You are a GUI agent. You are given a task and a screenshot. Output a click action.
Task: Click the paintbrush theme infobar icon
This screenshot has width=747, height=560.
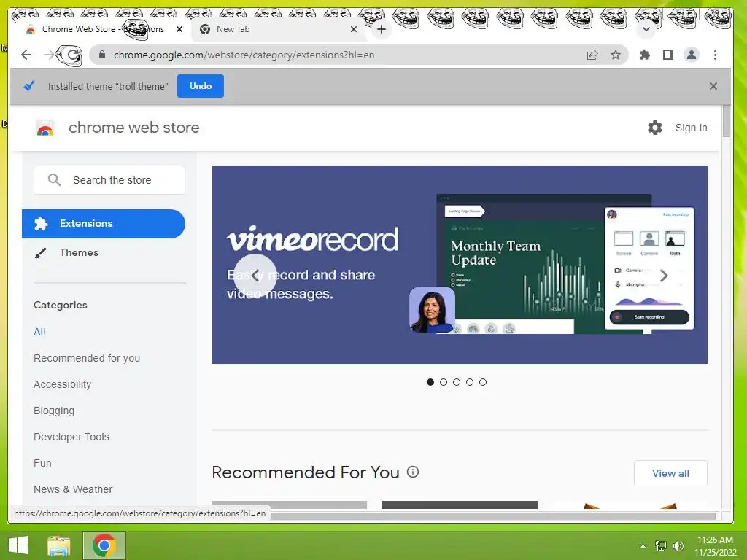(x=29, y=86)
